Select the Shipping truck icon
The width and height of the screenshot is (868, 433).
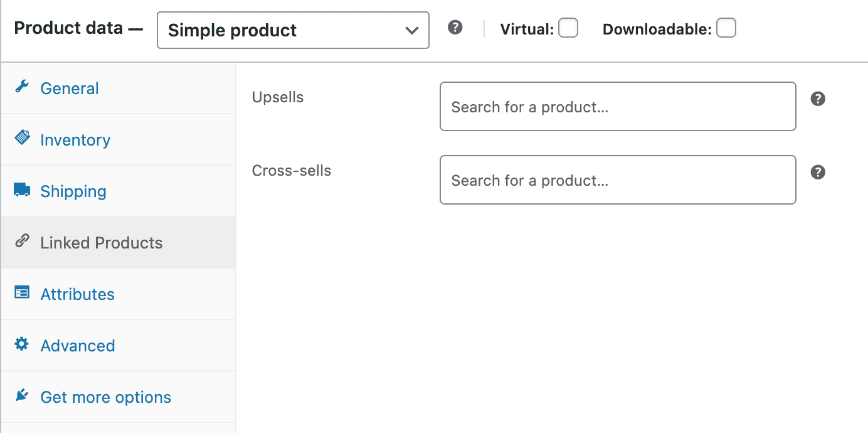tap(22, 191)
